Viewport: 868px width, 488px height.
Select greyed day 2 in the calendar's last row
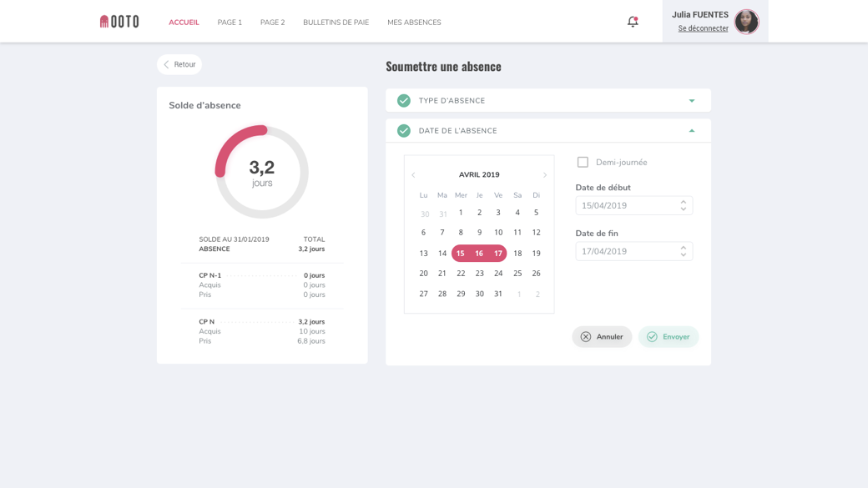click(x=537, y=294)
